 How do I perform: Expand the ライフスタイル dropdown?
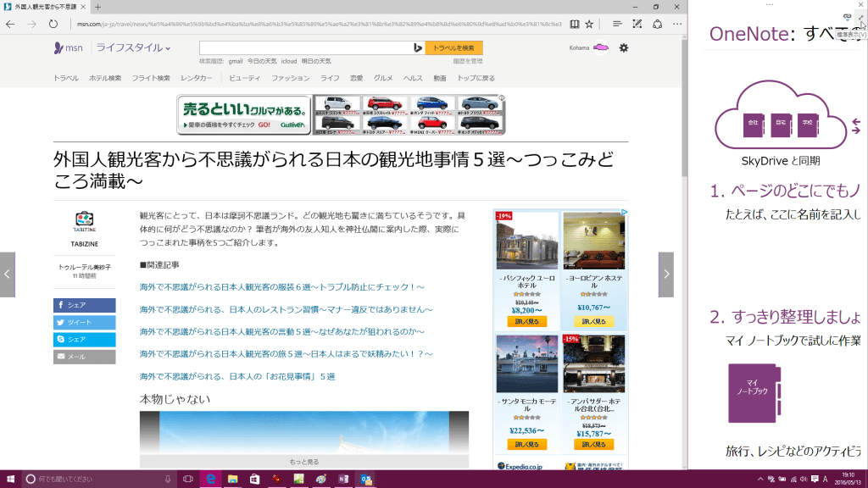click(133, 47)
